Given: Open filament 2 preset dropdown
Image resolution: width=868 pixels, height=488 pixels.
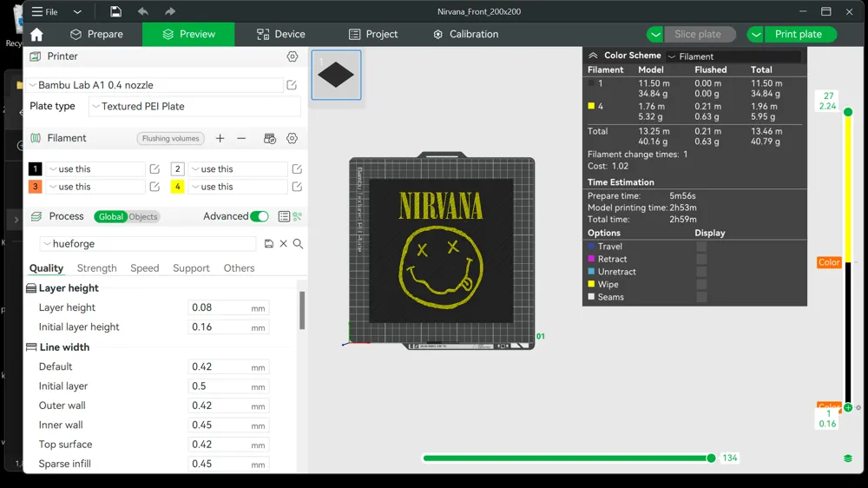Looking at the screenshot, I should tap(238, 169).
